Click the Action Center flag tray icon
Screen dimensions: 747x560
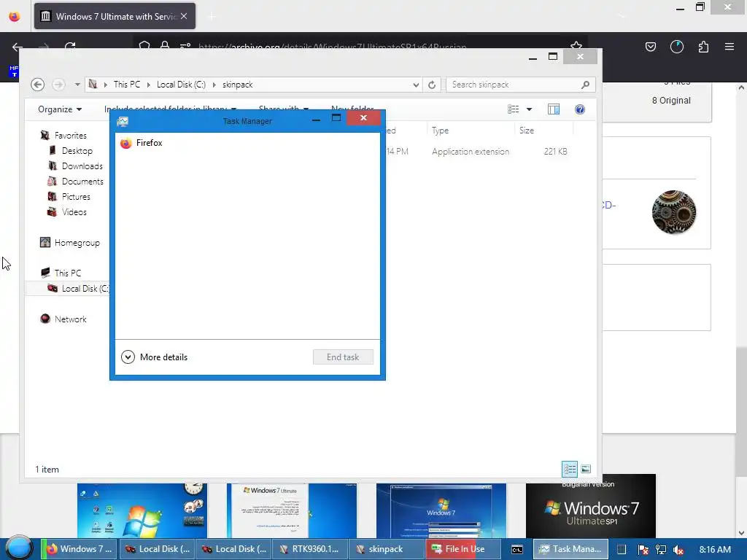point(643,550)
